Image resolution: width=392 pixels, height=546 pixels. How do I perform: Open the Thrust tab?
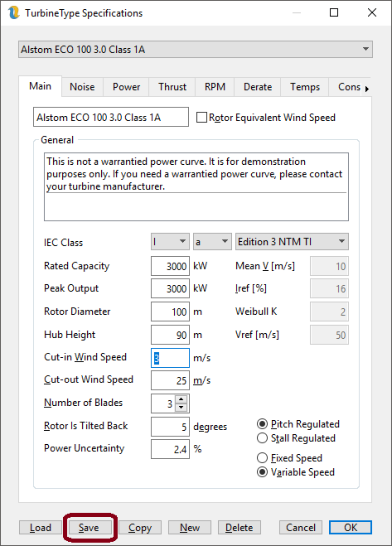[172, 87]
